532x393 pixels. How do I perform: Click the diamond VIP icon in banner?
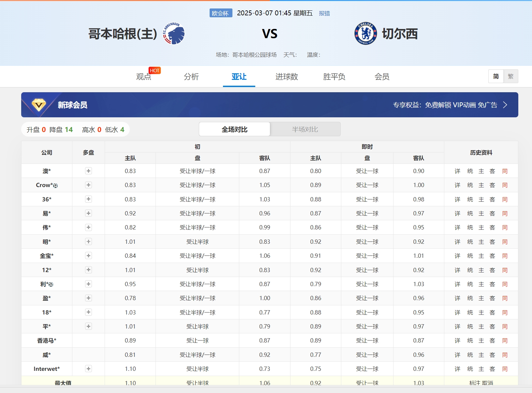pos(39,105)
